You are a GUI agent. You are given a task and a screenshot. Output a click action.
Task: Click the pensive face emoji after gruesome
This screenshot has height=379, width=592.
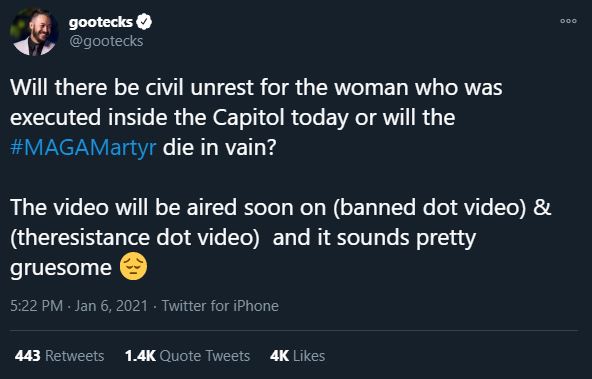point(133,267)
